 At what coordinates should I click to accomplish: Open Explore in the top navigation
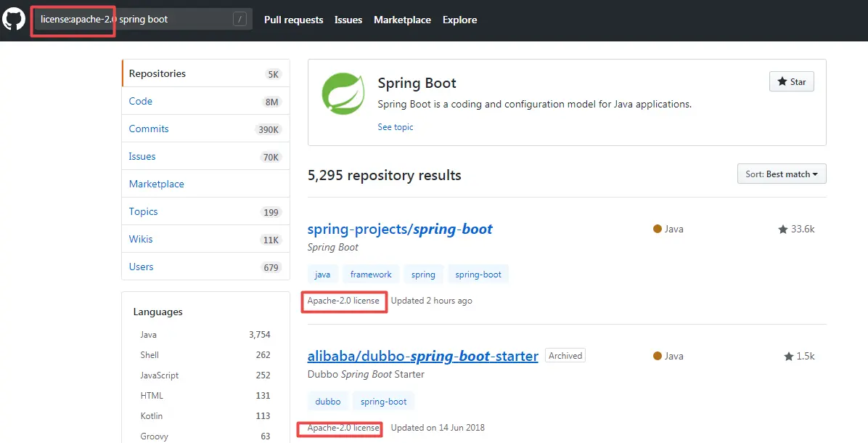(x=460, y=20)
